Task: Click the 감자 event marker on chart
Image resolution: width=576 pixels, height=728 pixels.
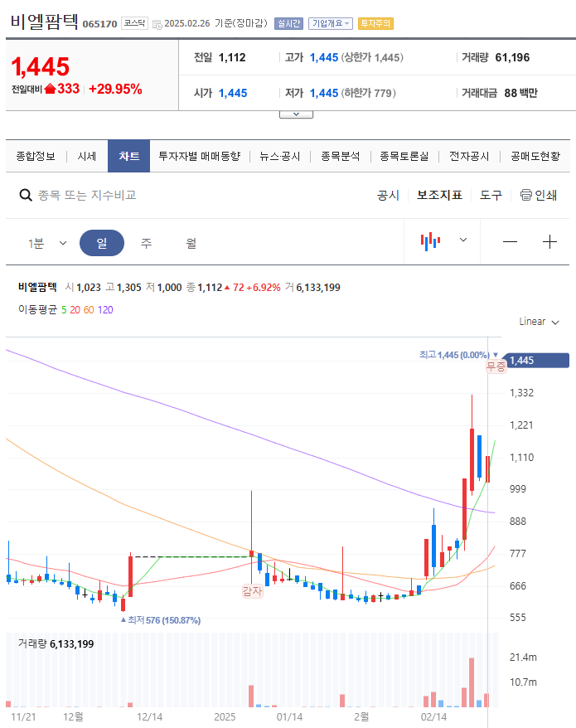Action: coord(253,591)
